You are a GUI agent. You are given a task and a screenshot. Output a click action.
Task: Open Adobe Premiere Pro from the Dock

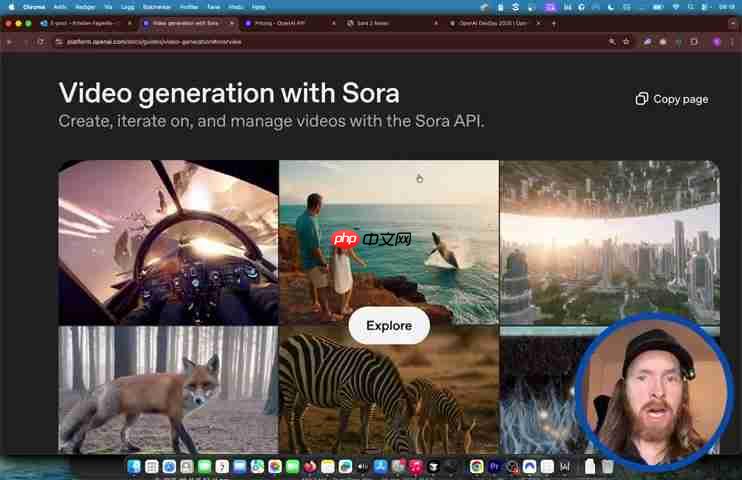point(494,467)
